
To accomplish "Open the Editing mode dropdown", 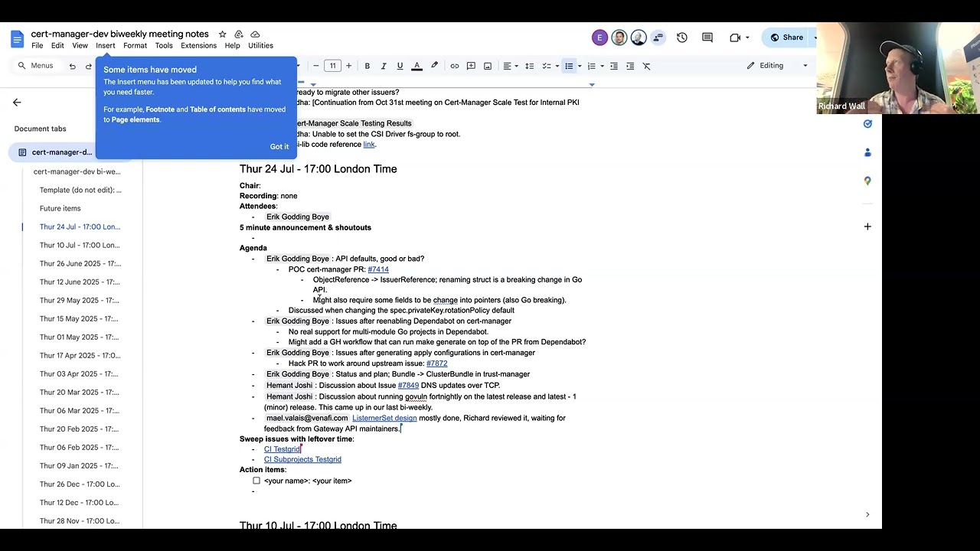I will click(777, 66).
